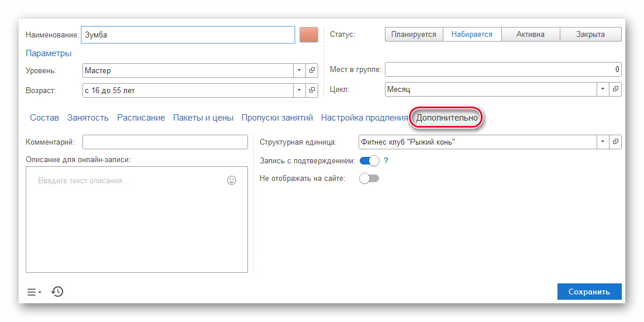Click the Комментарий input field
Image resolution: width=644 pixels, height=322 pixels.
click(165, 142)
